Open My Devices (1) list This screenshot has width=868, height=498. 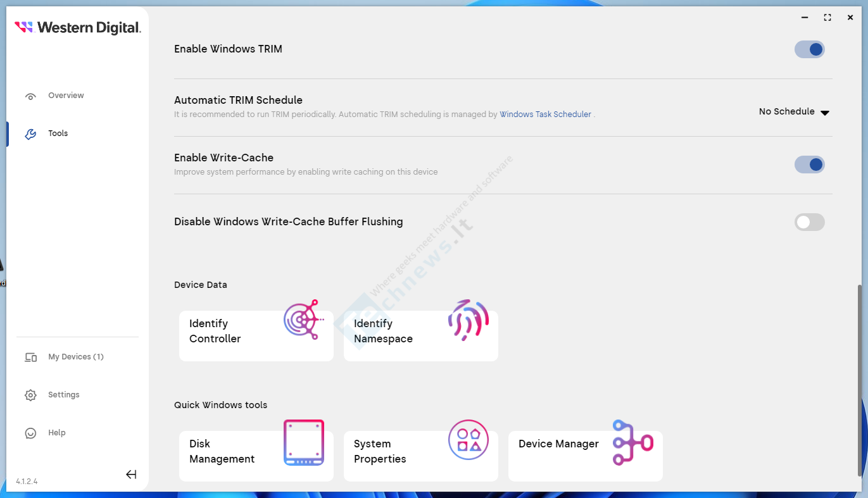pos(76,357)
